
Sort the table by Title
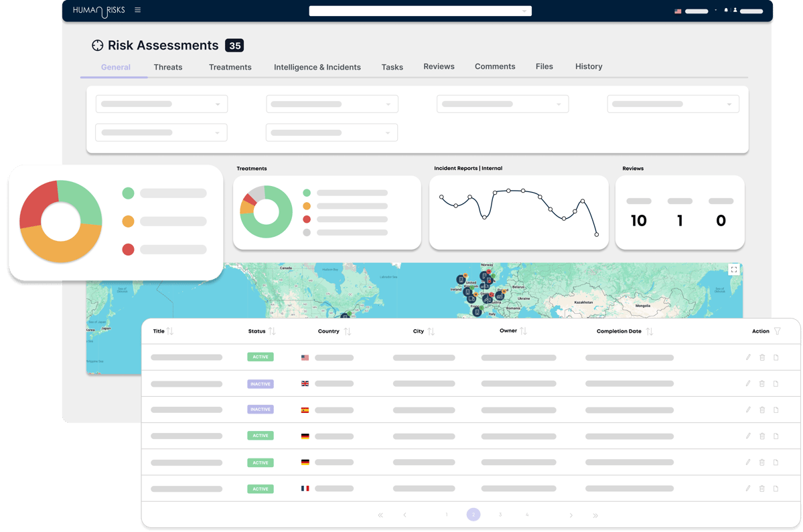point(170,331)
